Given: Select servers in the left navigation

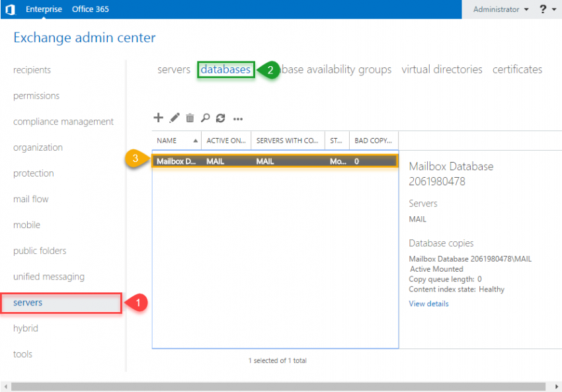Looking at the screenshot, I should tap(28, 303).
